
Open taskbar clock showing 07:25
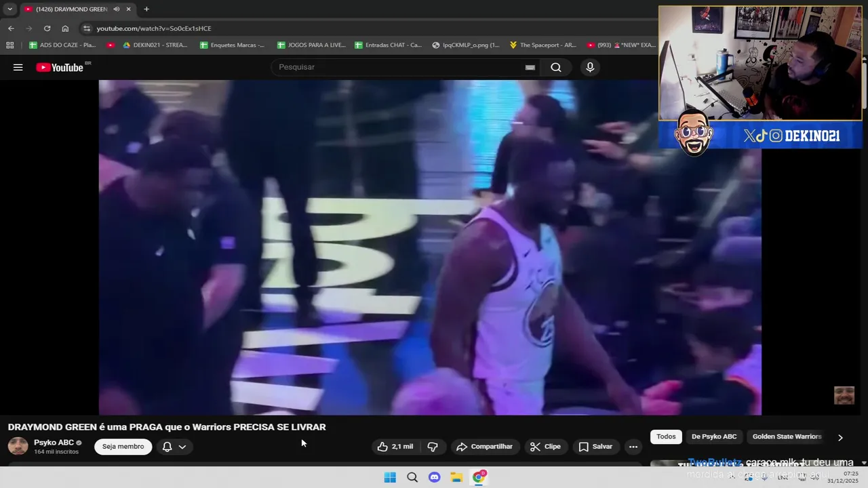[x=843, y=477]
